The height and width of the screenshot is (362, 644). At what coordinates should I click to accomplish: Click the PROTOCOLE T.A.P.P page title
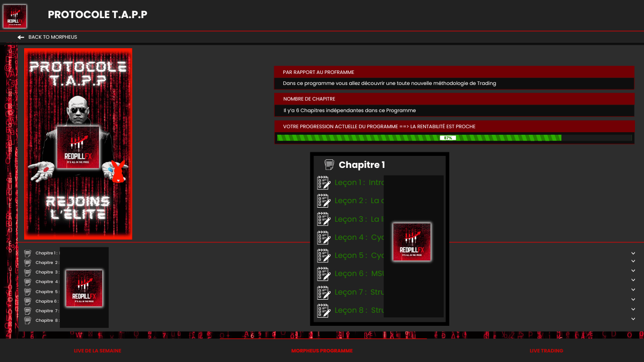tap(98, 15)
